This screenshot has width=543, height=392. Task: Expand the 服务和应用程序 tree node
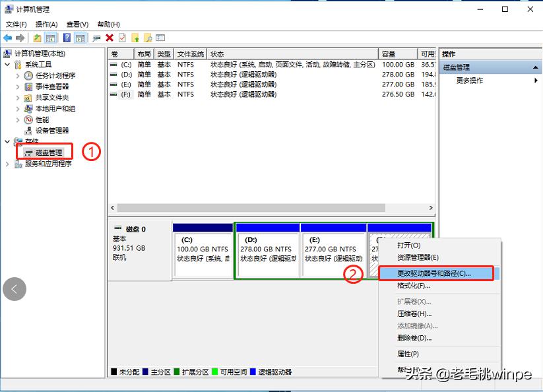pyautogui.click(x=7, y=163)
